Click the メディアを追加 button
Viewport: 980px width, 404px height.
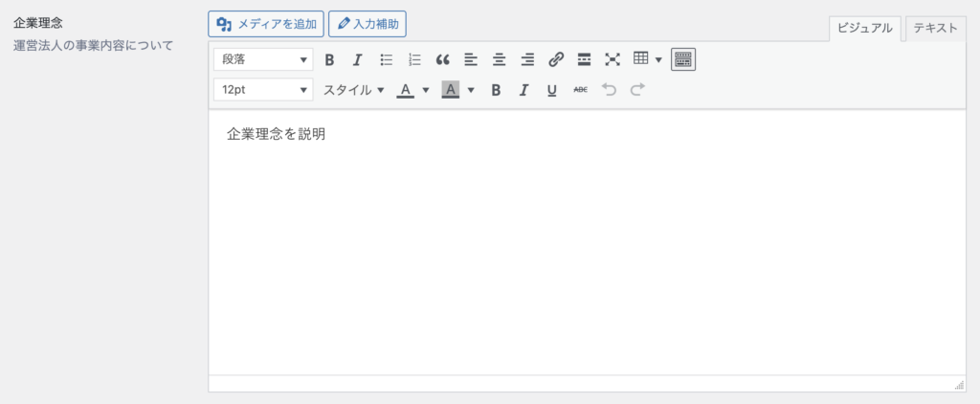coord(265,24)
